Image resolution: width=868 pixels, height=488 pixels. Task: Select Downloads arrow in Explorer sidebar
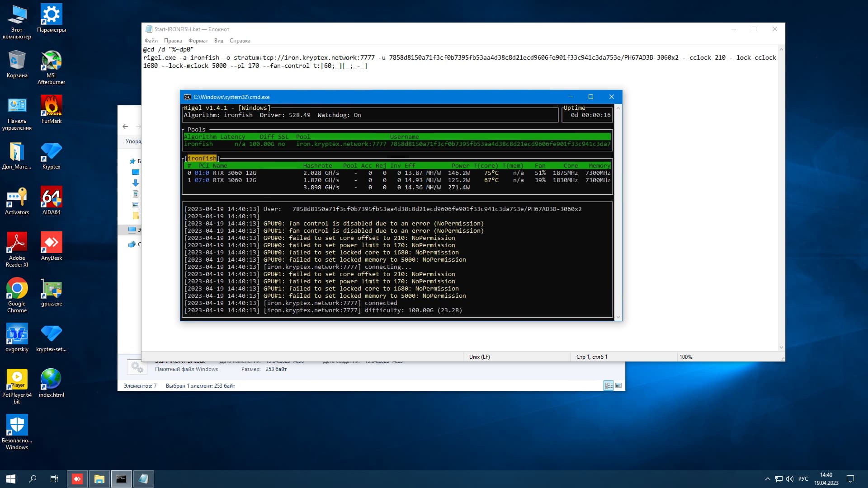135,183
